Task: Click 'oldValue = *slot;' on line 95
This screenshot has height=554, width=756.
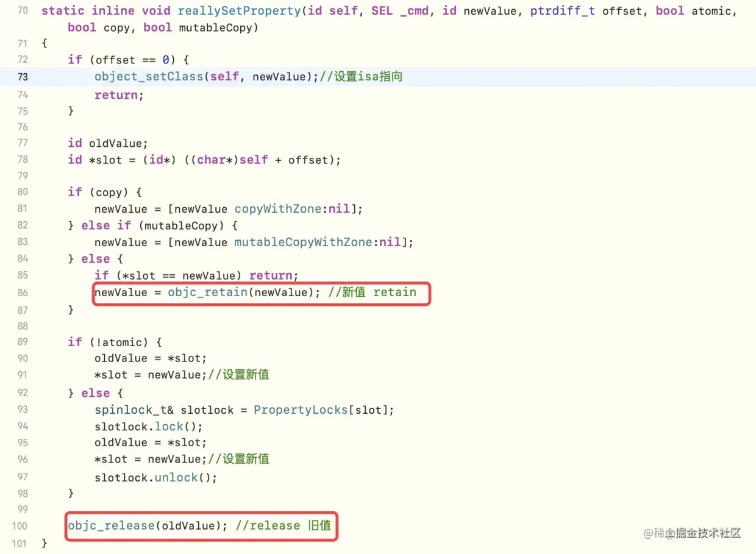Action: click(151, 442)
